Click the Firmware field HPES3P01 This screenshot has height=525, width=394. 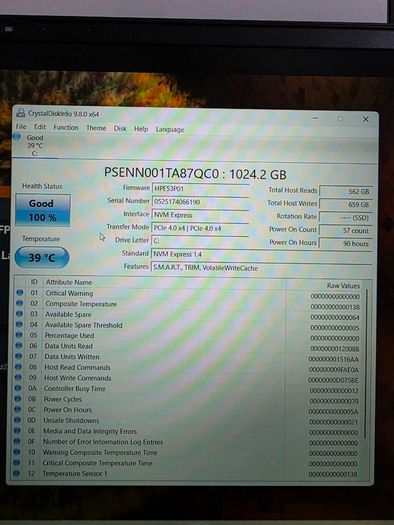click(x=200, y=189)
